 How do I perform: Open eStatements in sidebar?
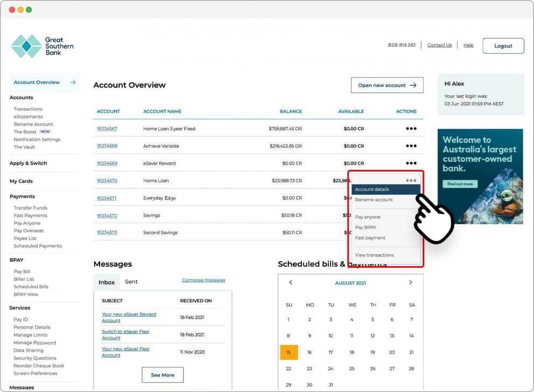tap(29, 117)
